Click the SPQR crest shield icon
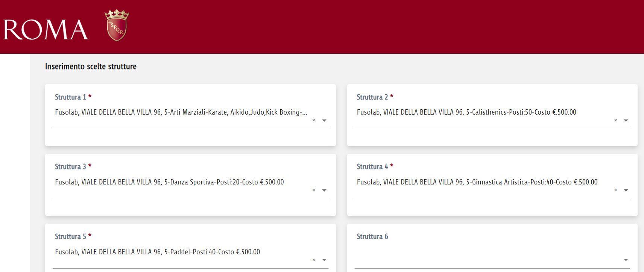This screenshot has width=644, height=272. [117, 26]
